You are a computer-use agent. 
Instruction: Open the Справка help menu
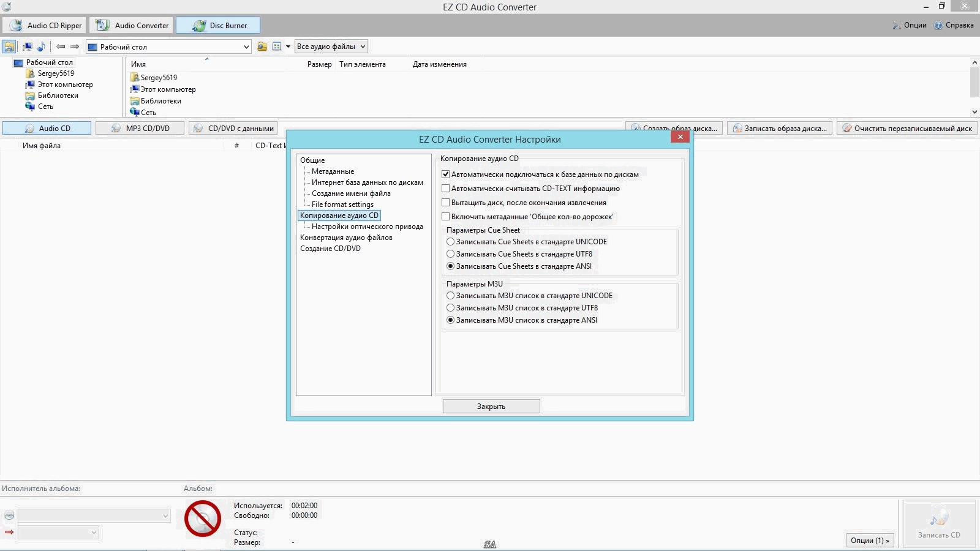tap(954, 25)
